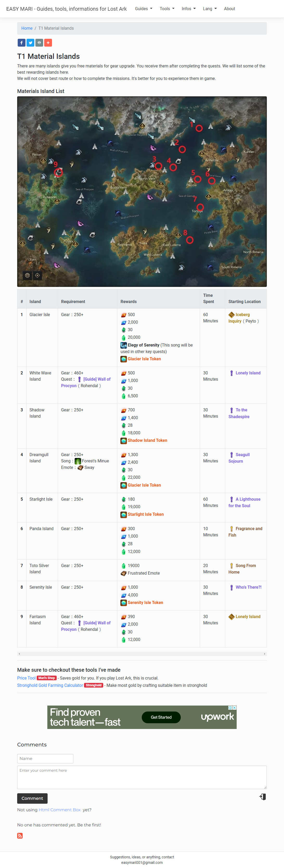Image resolution: width=284 pixels, height=868 pixels.
Task: Go to Home breadcrumb link
Action: [x=27, y=28]
